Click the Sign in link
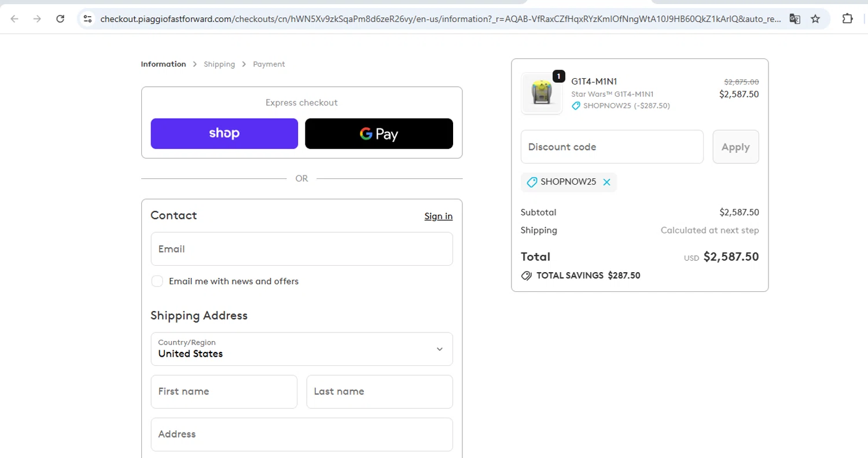The image size is (868, 458). pos(439,216)
